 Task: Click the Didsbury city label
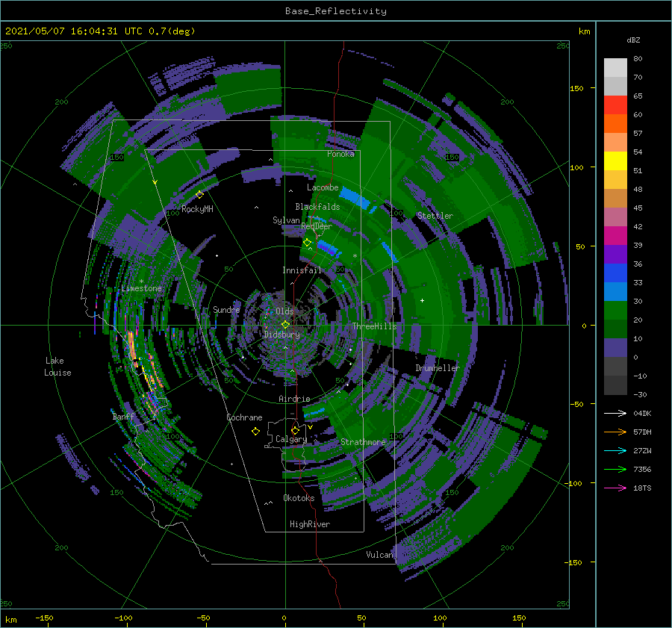(281, 335)
